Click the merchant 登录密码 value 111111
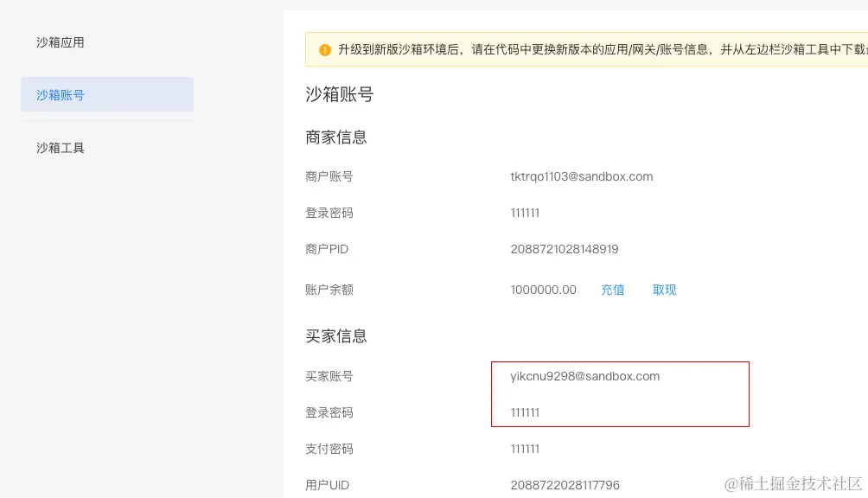The height and width of the screenshot is (498, 868). tap(525, 213)
